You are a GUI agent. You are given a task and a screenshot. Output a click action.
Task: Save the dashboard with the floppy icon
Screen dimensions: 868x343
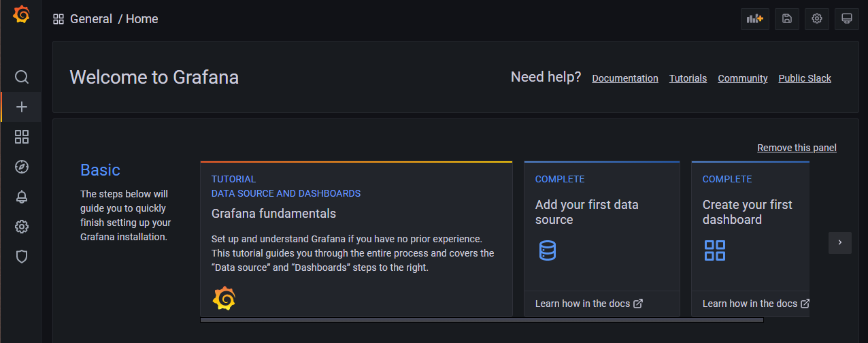787,19
